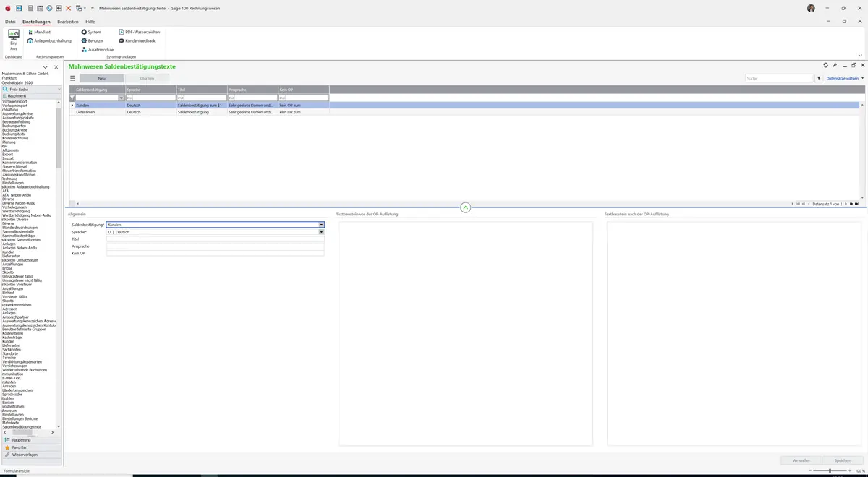Viewport: 868px width, 477px height.
Task: Expand the Saldenbestätigung dropdown in the form
Action: pos(321,225)
